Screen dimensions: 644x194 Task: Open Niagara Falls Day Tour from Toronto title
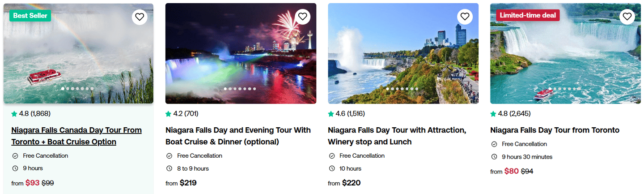click(555, 130)
